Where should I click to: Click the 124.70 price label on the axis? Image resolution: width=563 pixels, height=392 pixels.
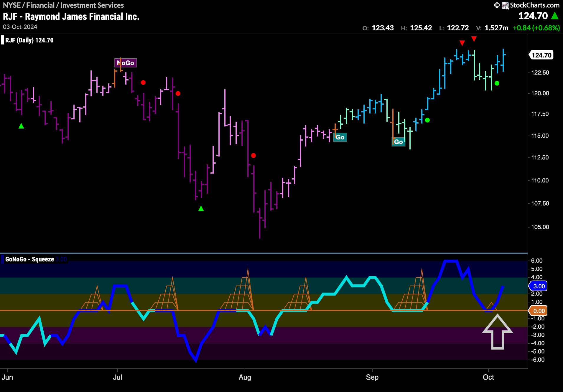[x=541, y=55]
